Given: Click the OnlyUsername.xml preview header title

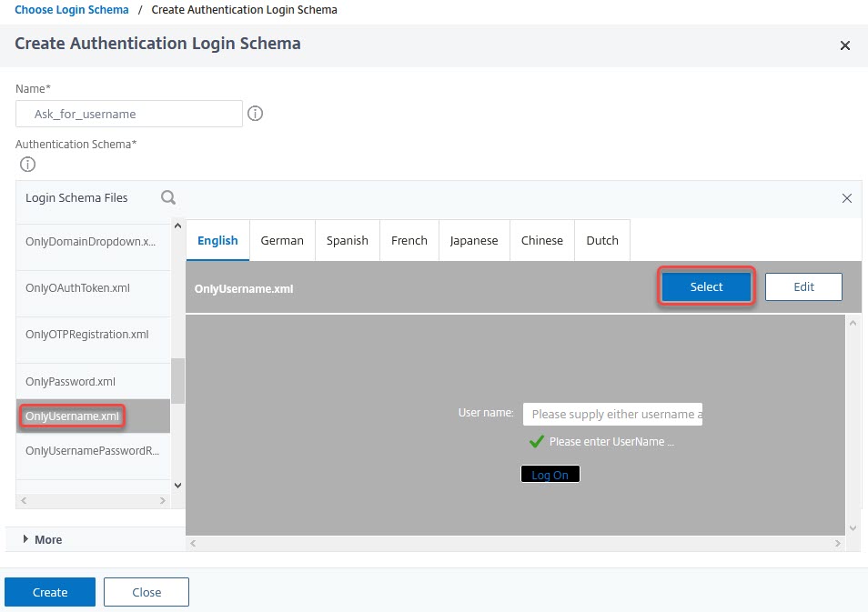Looking at the screenshot, I should [244, 289].
